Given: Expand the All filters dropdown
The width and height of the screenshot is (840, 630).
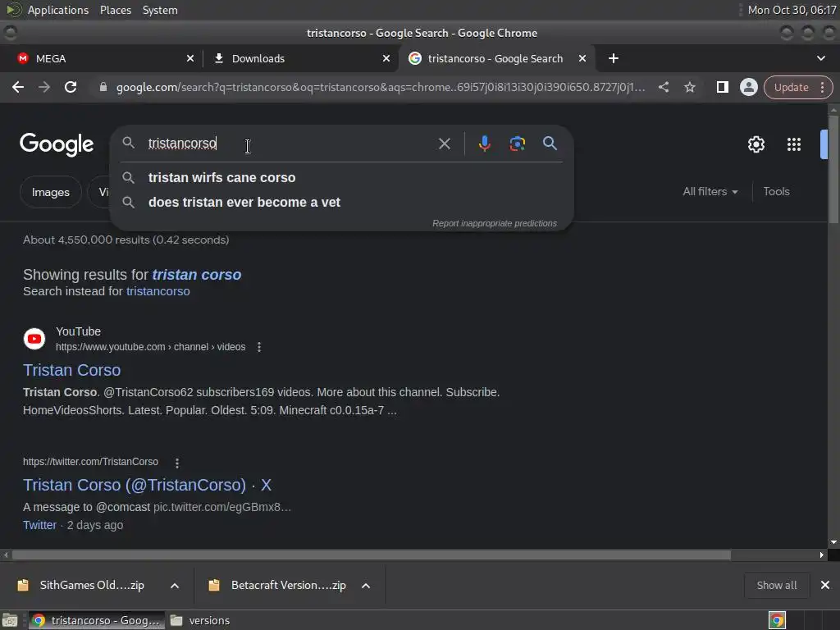Looking at the screenshot, I should click(710, 192).
